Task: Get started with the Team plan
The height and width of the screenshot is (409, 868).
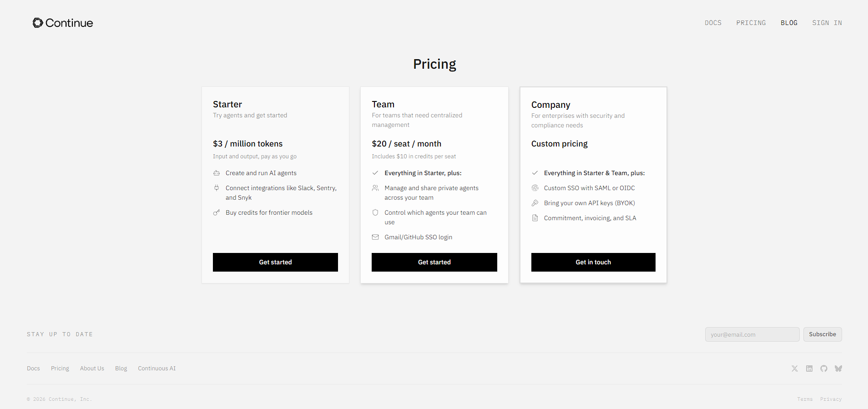Action: coord(434,262)
